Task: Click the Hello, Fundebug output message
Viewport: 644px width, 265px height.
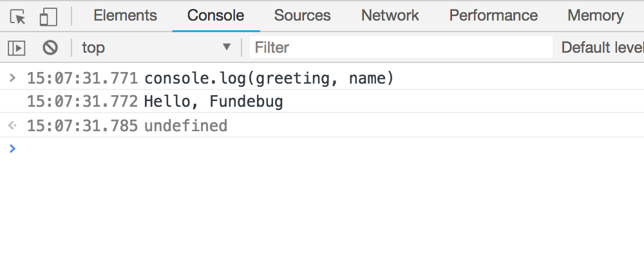Action: 213,102
